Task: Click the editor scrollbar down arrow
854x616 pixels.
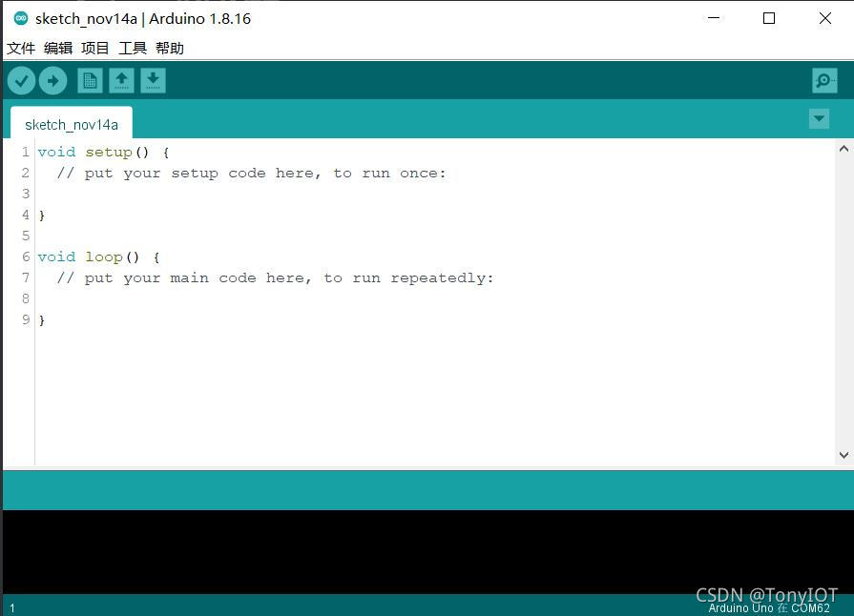Action: click(844, 455)
